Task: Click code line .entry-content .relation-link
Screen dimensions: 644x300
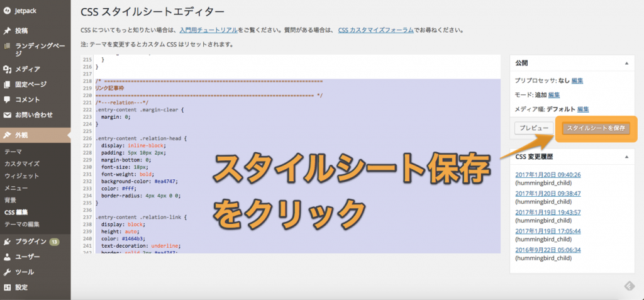Action: click(141, 216)
